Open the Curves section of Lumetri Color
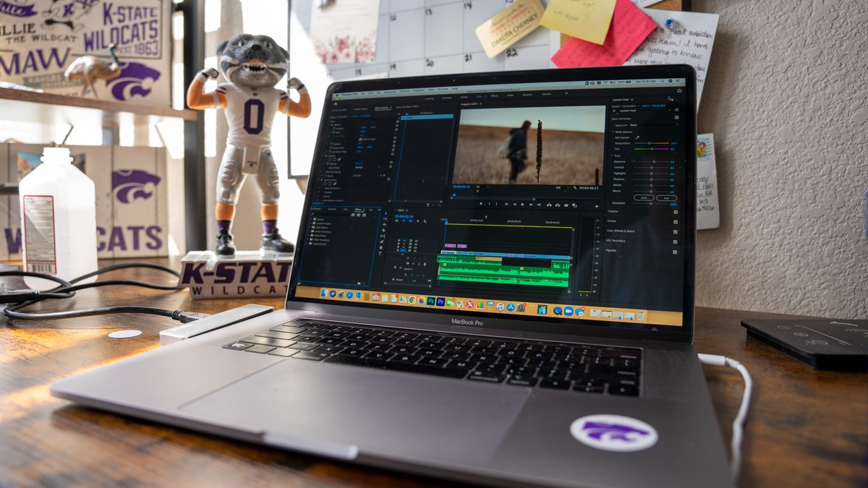 (x=611, y=221)
